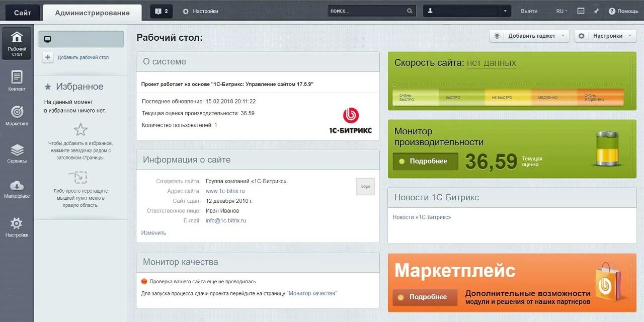Click the pin panel icon
644x322 pixels.
[x=596, y=11]
